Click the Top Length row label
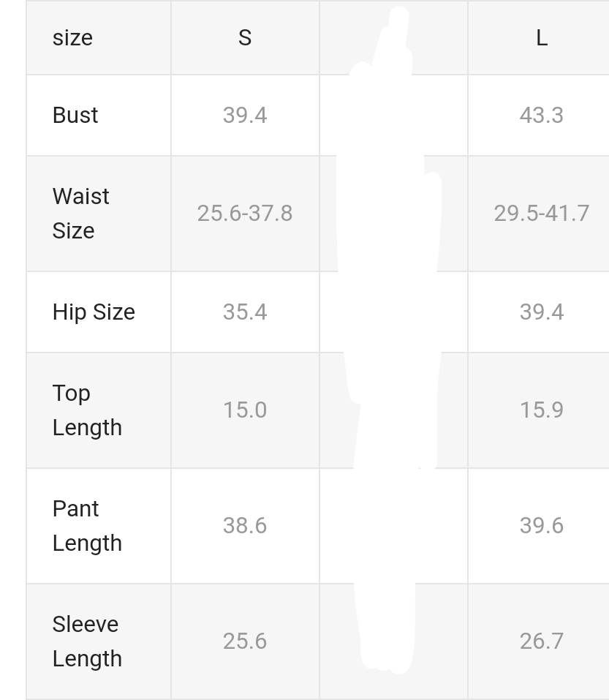 click(87, 410)
